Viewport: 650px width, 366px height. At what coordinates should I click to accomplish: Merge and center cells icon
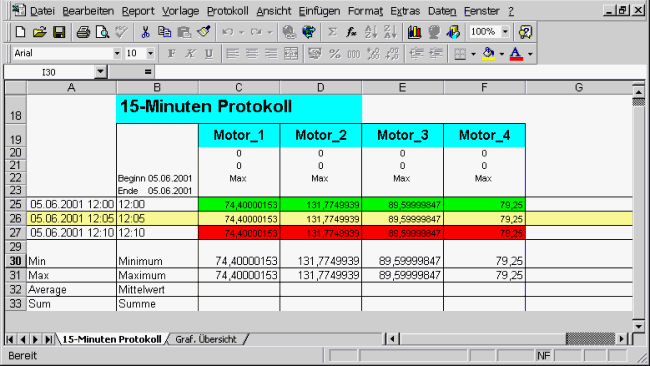point(291,53)
